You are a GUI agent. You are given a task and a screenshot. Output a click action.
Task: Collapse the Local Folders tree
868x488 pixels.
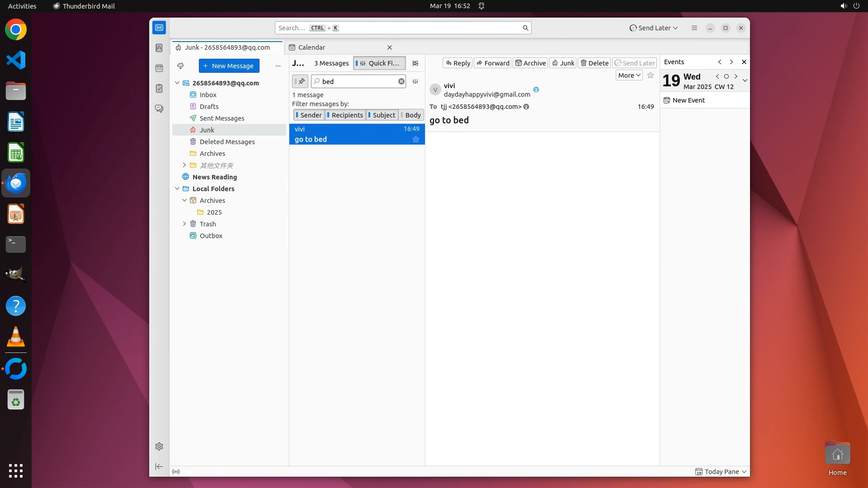(x=177, y=189)
